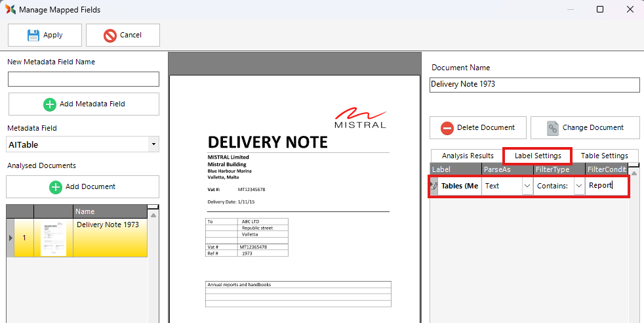The height and width of the screenshot is (323, 644).
Task: Click the application logo in title bar
Action: (10, 10)
